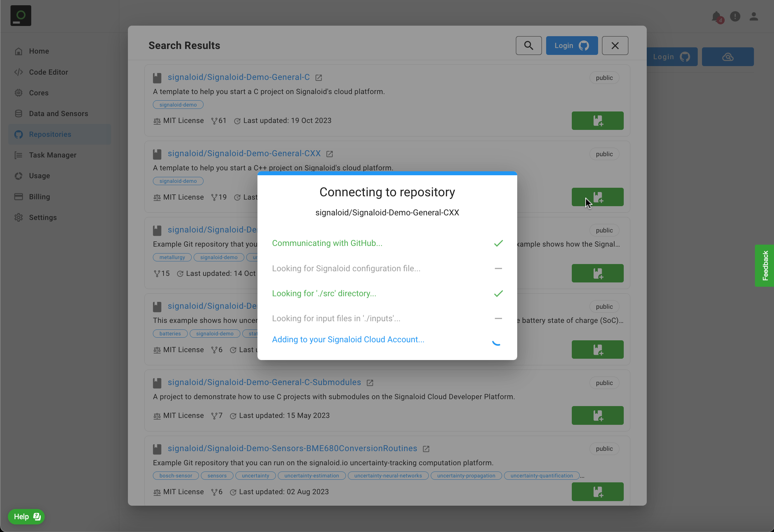Open Task Manager from sidebar
The height and width of the screenshot is (532, 774).
click(x=52, y=155)
